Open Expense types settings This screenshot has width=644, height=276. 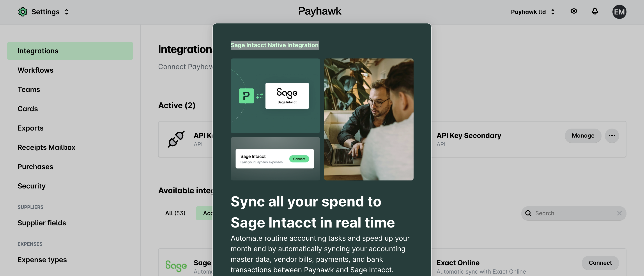pyautogui.click(x=42, y=260)
